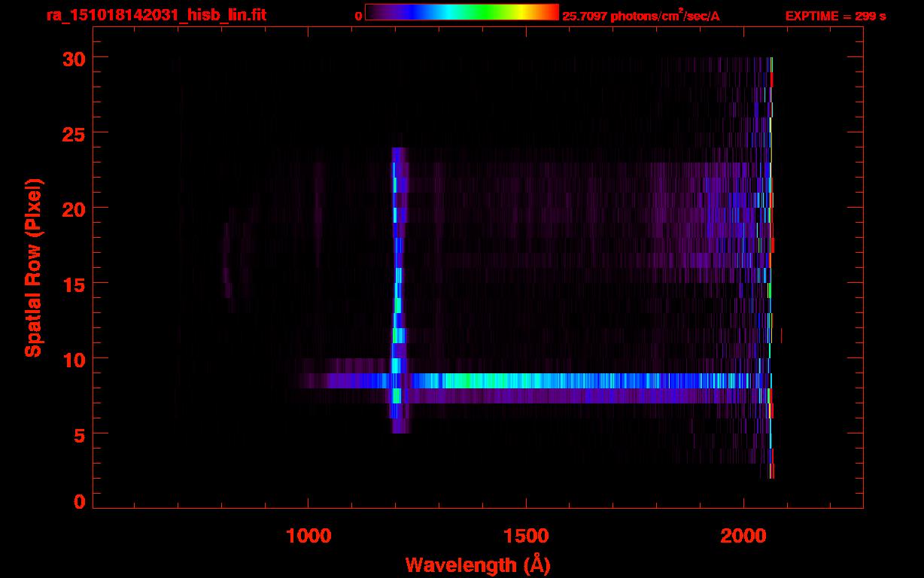The image size is (924, 578).
Task: Click the 1500 wavelength tick label
Action: pyautogui.click(x=525, y=536)
